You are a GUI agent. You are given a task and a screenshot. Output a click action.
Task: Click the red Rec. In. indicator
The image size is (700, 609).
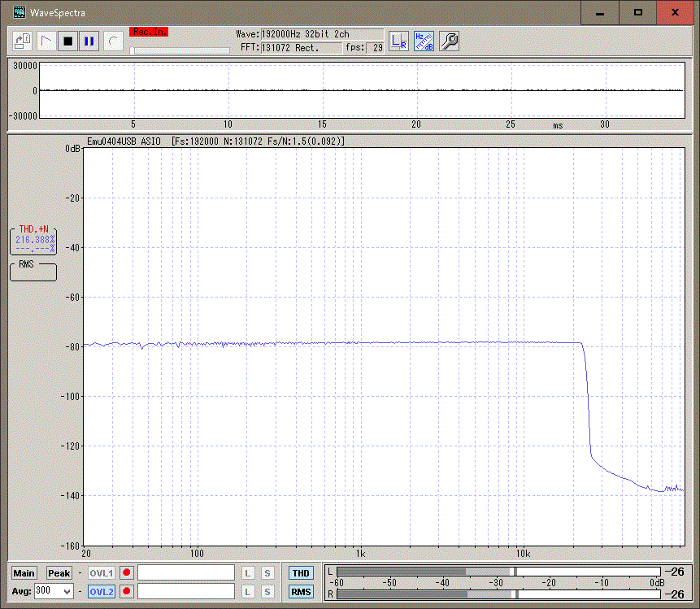[x=149, y=32]
